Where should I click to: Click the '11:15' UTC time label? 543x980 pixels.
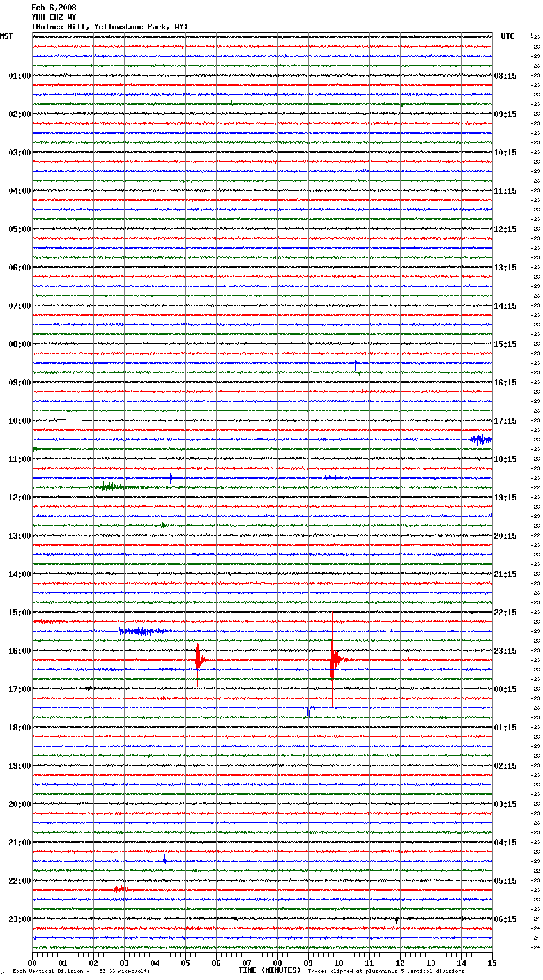click(x=505, y=191)
